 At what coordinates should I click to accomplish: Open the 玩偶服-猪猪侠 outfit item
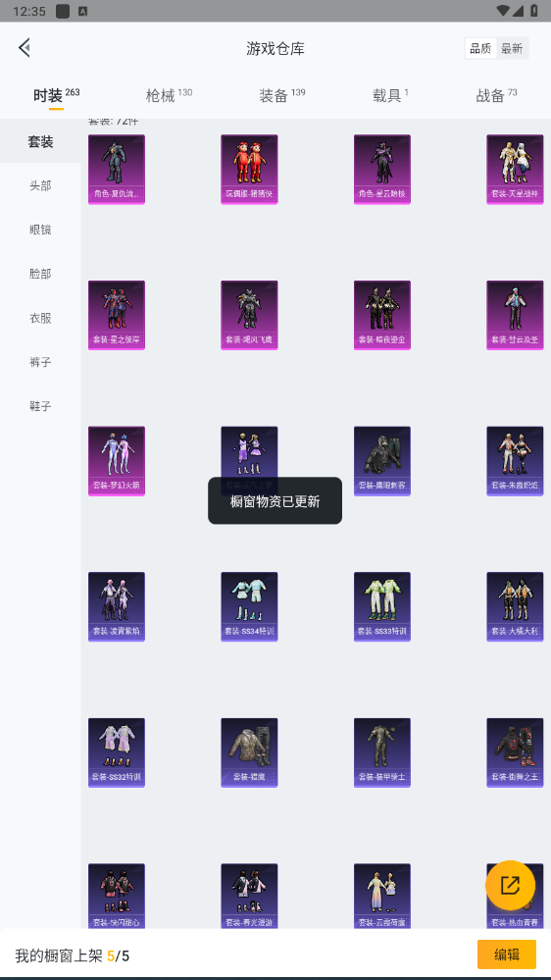(x=249, y=170)
